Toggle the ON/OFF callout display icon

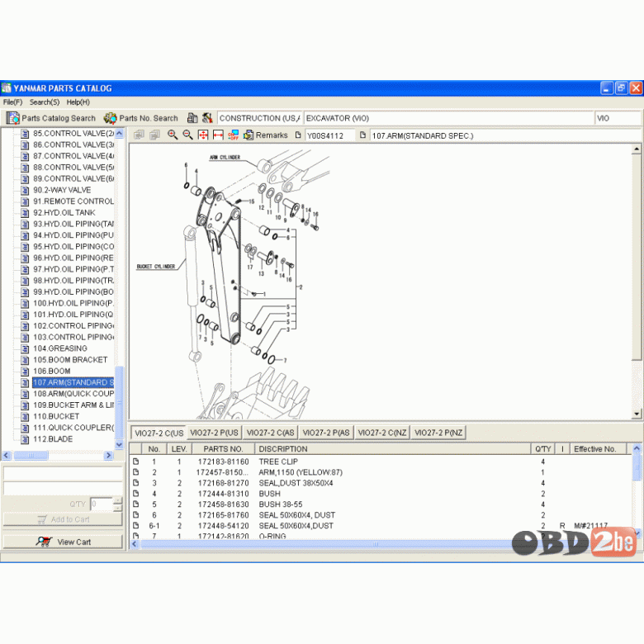coord(234,135)
